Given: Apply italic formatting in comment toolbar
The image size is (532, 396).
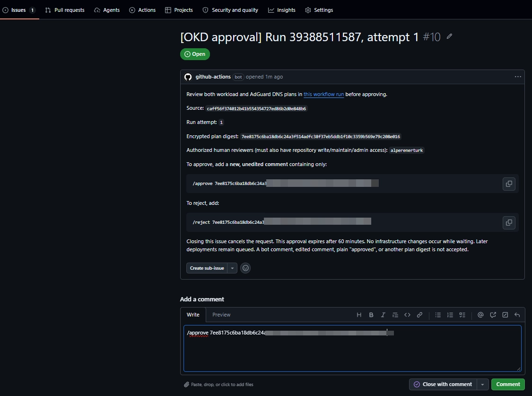Looking at the screenshot, I should (383, 315).
